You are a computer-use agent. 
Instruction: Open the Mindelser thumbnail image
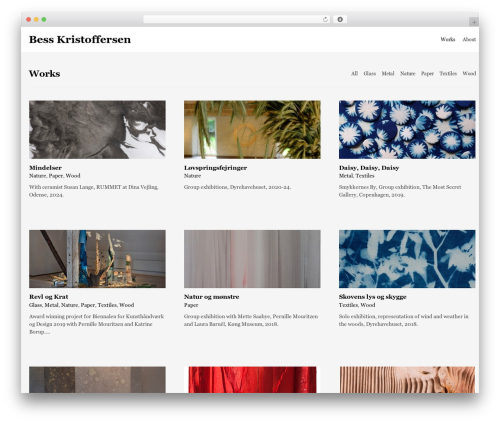click(97, 129)
